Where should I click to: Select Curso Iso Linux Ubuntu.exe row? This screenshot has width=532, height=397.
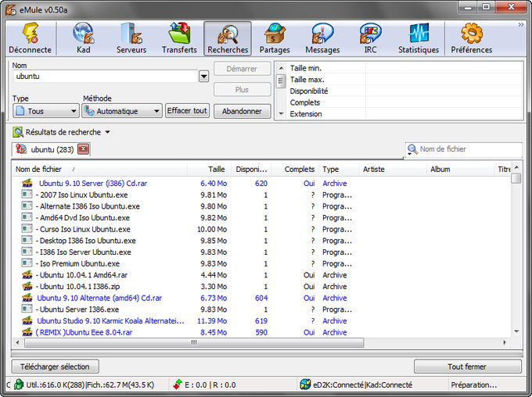point(261,230)
